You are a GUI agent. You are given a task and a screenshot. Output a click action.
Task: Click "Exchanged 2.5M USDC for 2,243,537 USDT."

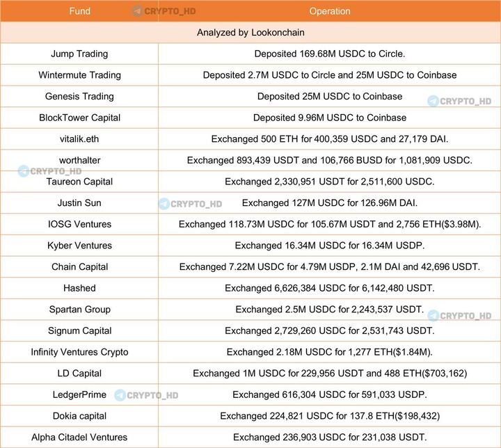(x=330, y=310)
